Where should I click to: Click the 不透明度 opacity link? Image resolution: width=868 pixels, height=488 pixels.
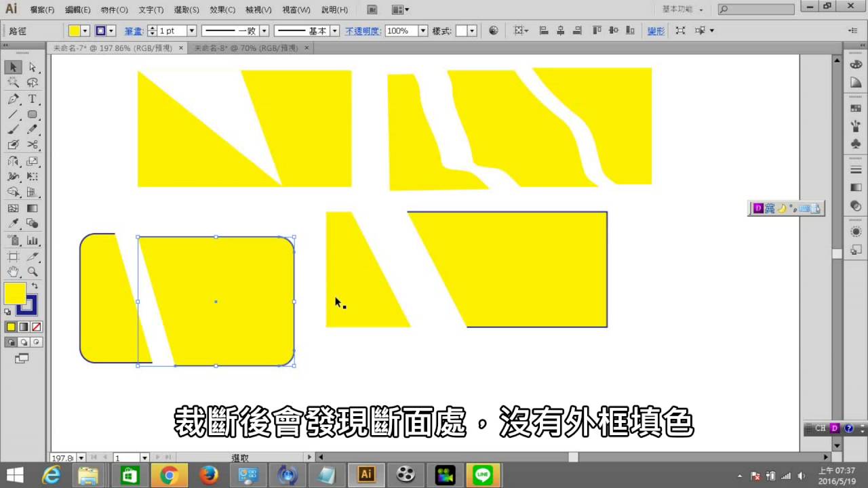point(363,30)
